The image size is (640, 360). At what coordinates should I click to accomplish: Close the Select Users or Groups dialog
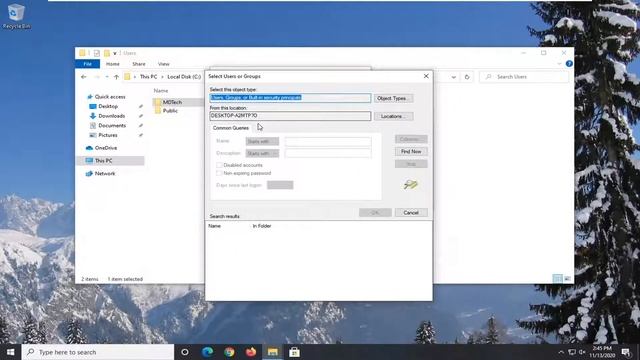click(x=426, y=76)
